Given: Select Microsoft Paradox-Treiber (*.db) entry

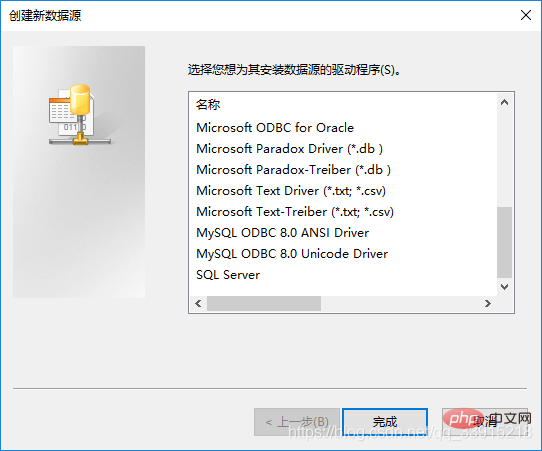Looking at the screenshot, I should [293, 170].
